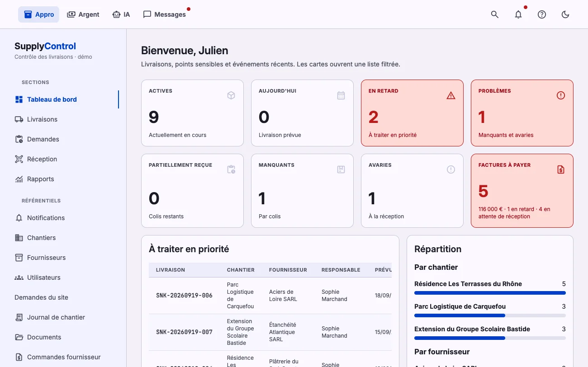Click the Fournisseurs box icon
This screenshot has width=588, height=367.
point(19,258)
